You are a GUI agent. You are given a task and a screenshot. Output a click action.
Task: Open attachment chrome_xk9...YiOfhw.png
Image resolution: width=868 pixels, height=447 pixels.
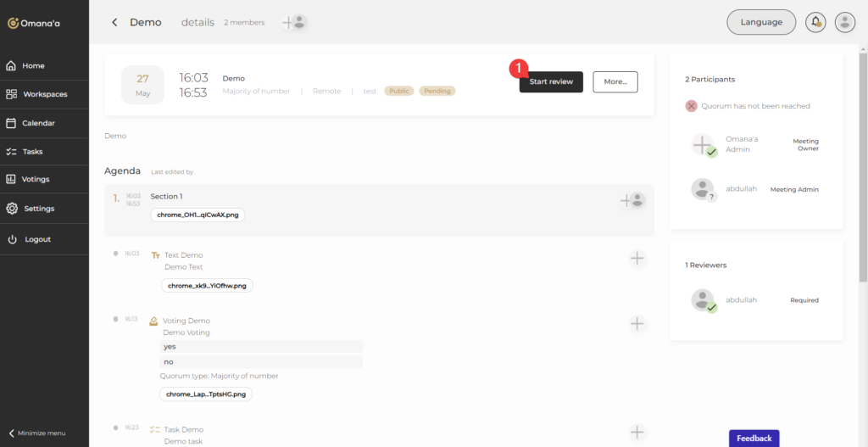click(207, 286)
